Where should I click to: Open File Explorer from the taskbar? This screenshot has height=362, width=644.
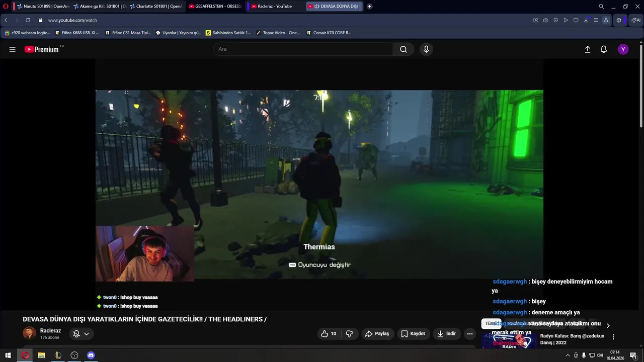point(42,355)
